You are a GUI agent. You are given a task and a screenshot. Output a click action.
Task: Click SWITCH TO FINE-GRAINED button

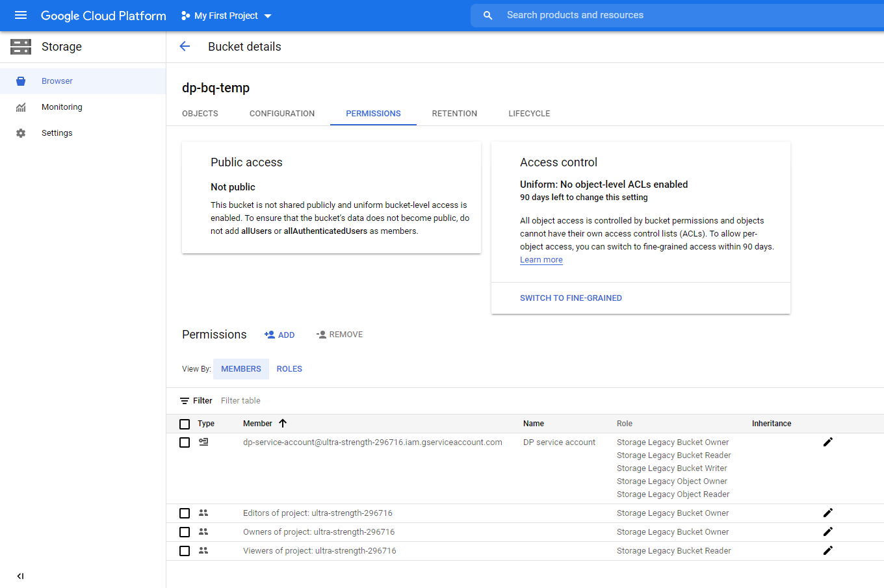pos(571,298)
